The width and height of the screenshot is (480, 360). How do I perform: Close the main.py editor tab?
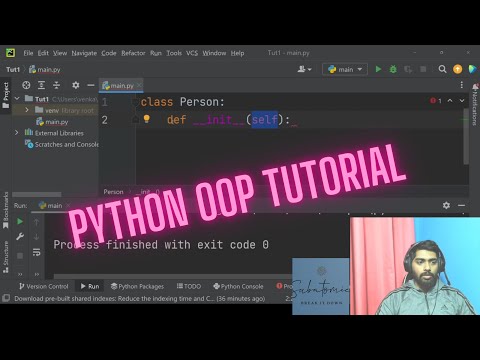point(139,85)
